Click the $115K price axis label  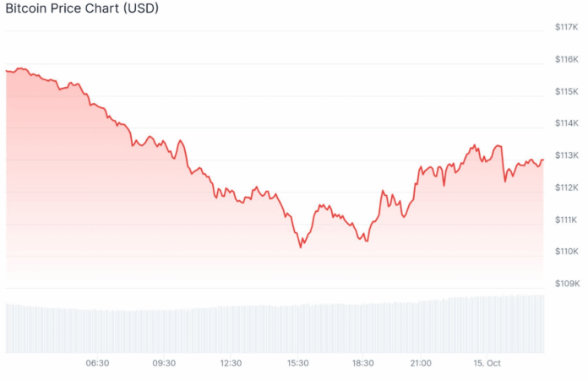566,91
